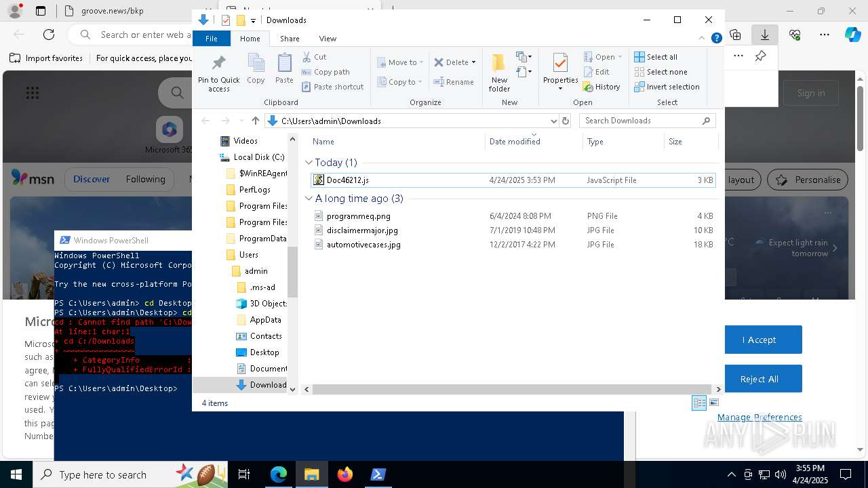868x488 pixels.
Task: Click Rename in Organize group
Action: [x=454, y=82]
